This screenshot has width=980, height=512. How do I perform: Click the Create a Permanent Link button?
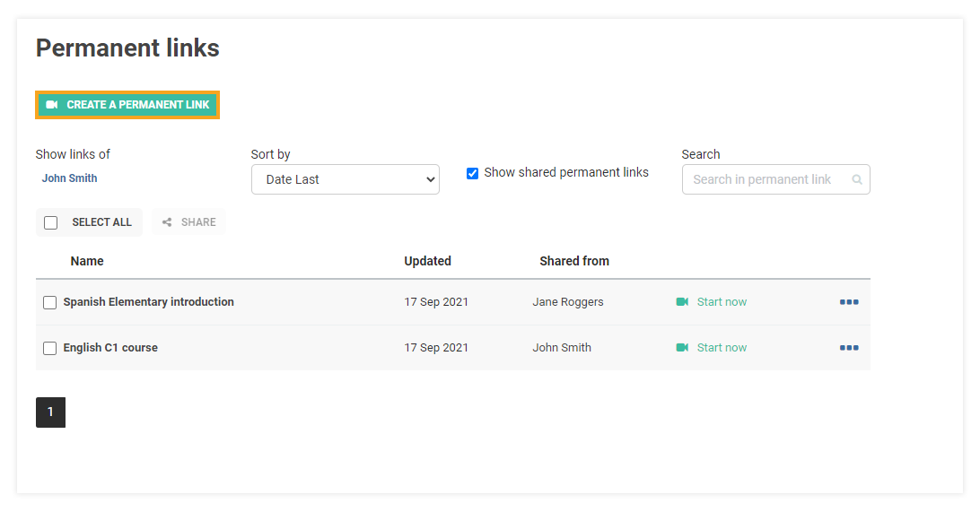(x=127, y=105)
